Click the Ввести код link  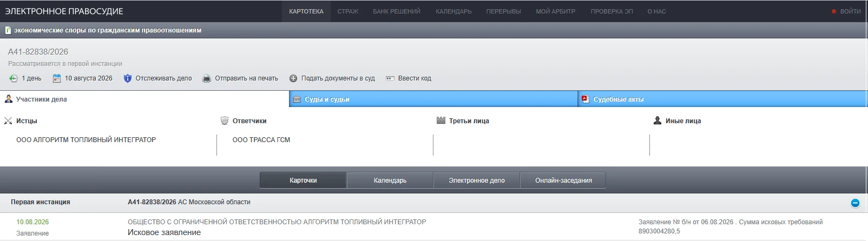[x=415, y=78]
